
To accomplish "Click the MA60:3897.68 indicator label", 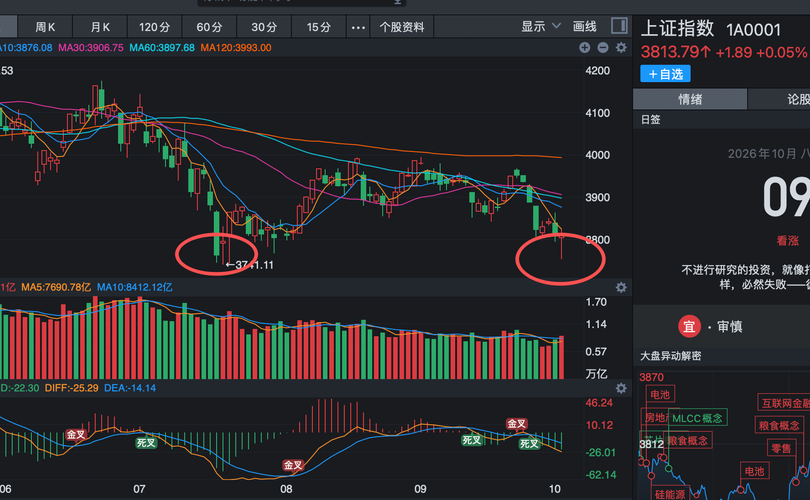I will tap(162, 48).
